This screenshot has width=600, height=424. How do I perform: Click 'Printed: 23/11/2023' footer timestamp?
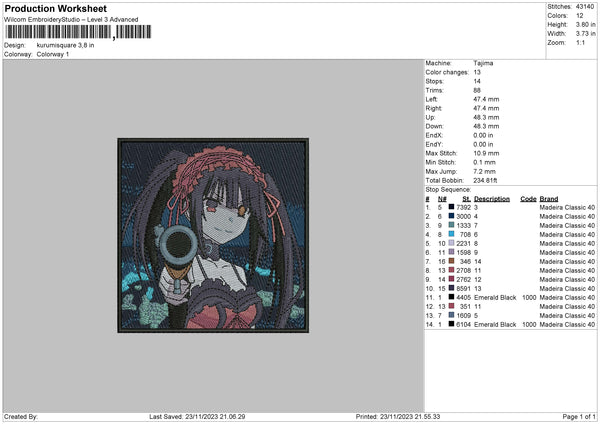[398, 416]
